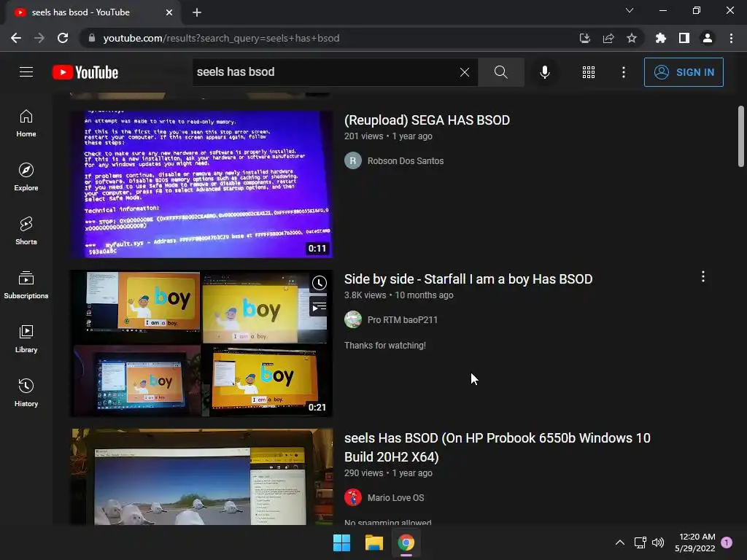Share this page from the address bar
The image size is (747, 560).
[x=608, y=38]
